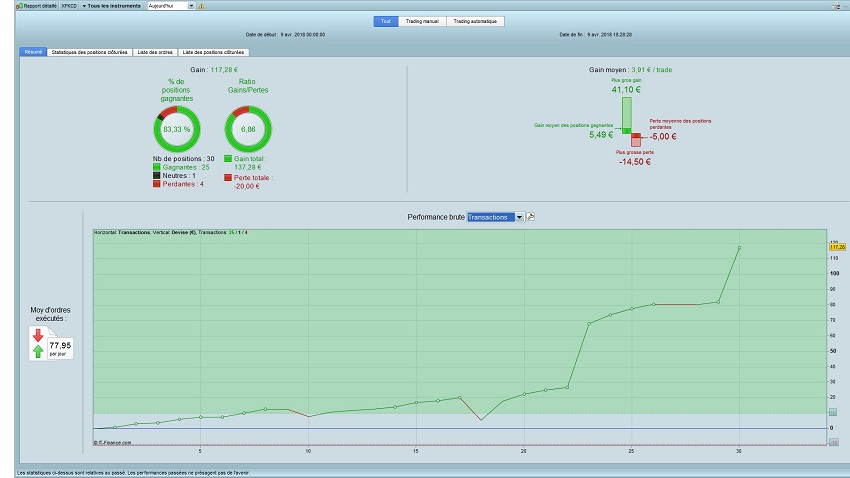Screen dimensions: 850x478
Task: Click the statistics disclaimer in status bar
Action: pos(133,473)
